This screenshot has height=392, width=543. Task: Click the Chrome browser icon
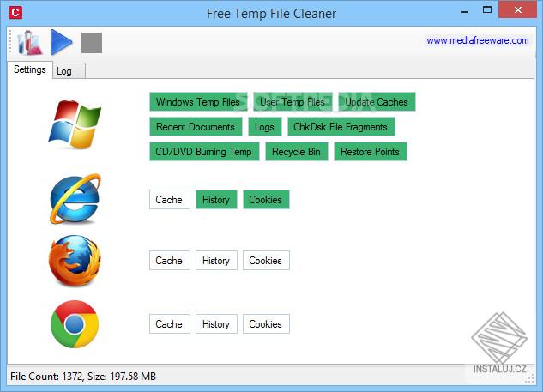75,324
